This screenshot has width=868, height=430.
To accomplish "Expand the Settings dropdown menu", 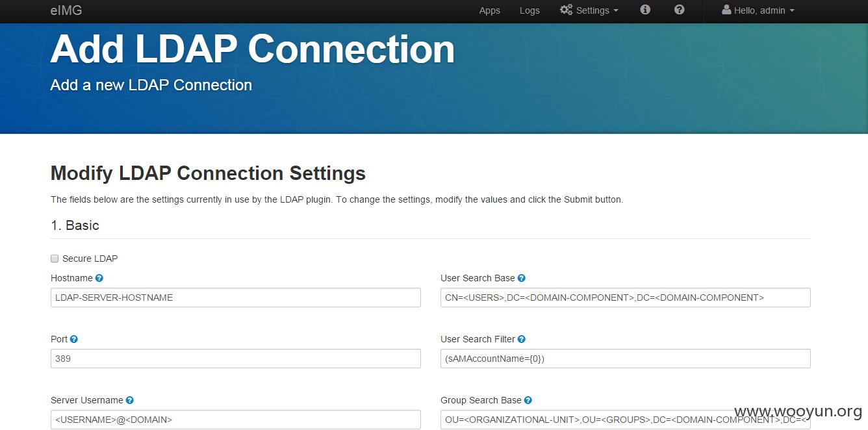I will (589, 10).
